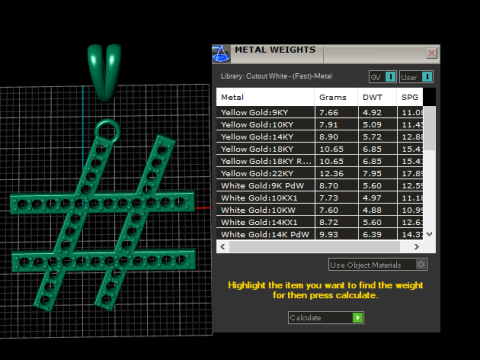Click the Metal Weights panel logo icon

[221, 54]
